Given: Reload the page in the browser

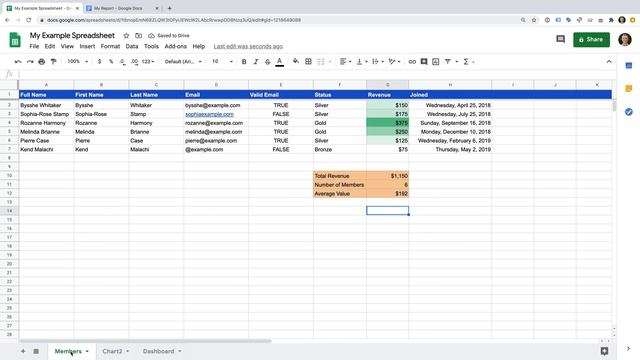Looking at the screenshot, I should 29,20.
